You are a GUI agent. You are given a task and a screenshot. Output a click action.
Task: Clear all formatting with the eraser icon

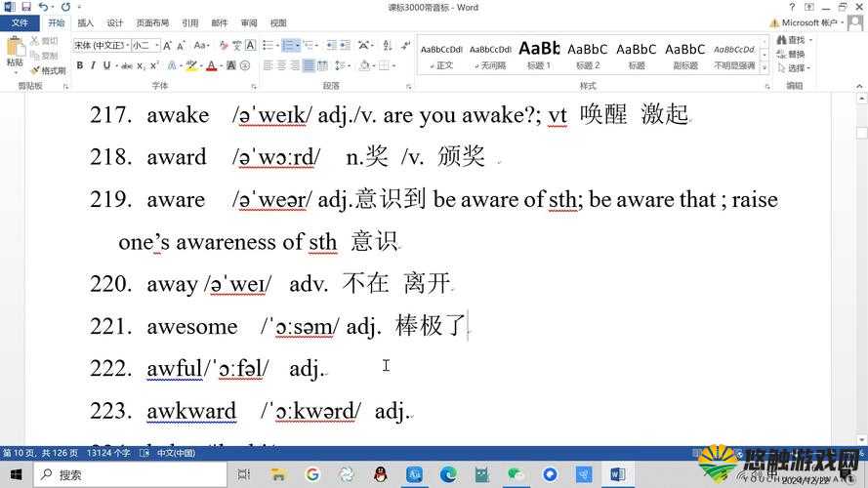point(223,45)
